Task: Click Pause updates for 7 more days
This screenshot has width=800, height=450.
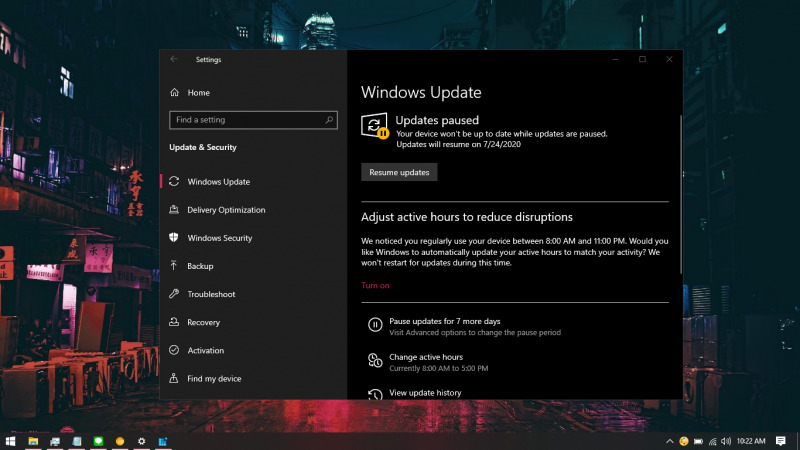Action: (x=445, y=321)
